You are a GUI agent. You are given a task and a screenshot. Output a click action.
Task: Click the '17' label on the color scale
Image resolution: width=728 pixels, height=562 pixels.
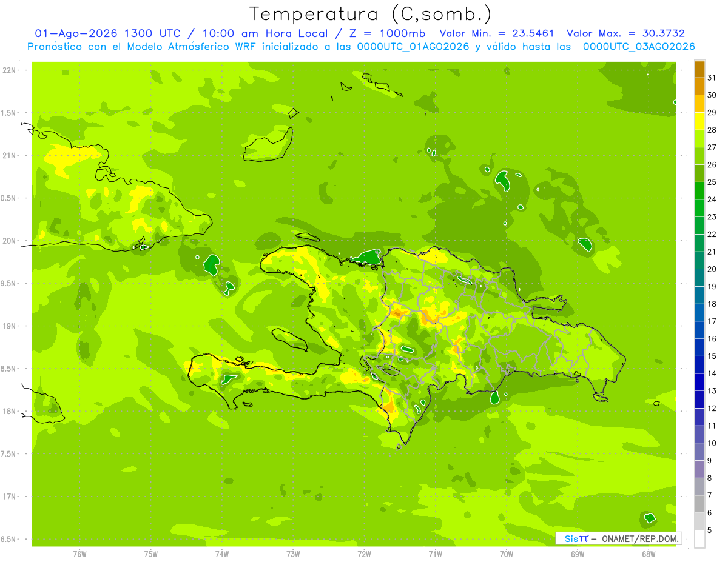click(x=712, y=321)
